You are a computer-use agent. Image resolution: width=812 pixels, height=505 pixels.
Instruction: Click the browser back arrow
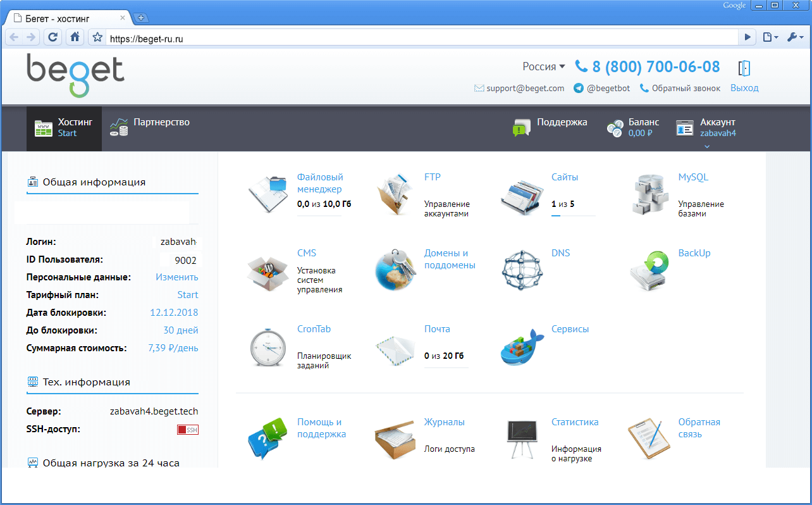(x=14, y=37)
